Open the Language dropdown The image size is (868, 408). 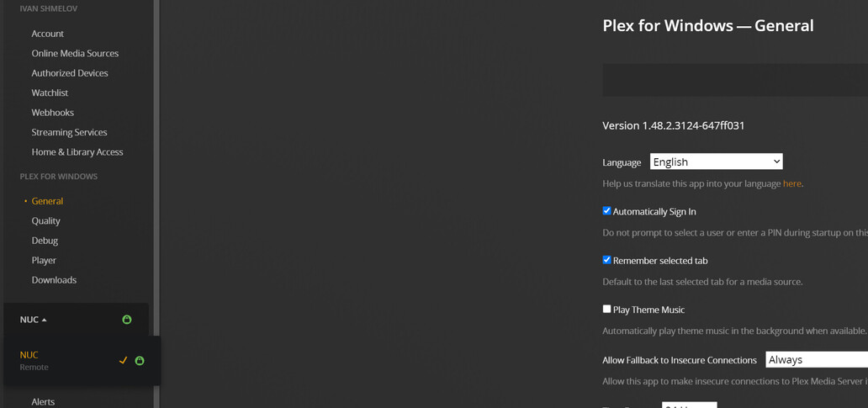point(716,162)
